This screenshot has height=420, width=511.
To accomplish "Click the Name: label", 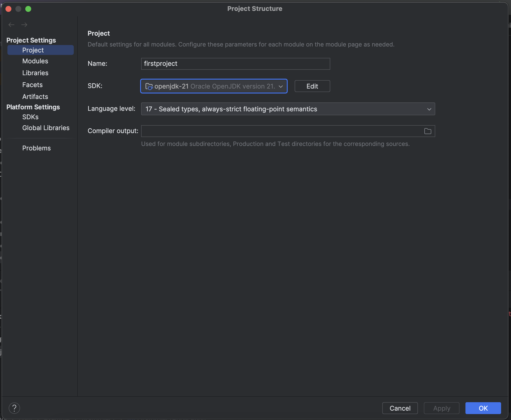I will pos(98,64).
